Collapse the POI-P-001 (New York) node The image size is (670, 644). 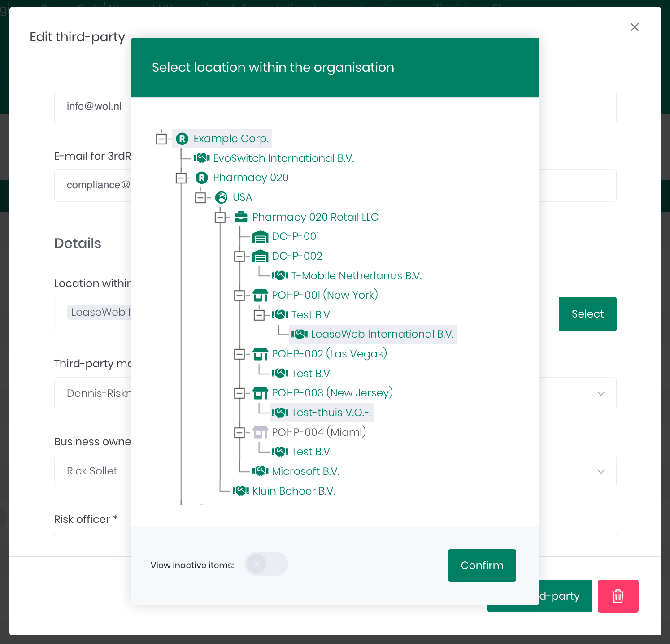[x=239, y=295]
